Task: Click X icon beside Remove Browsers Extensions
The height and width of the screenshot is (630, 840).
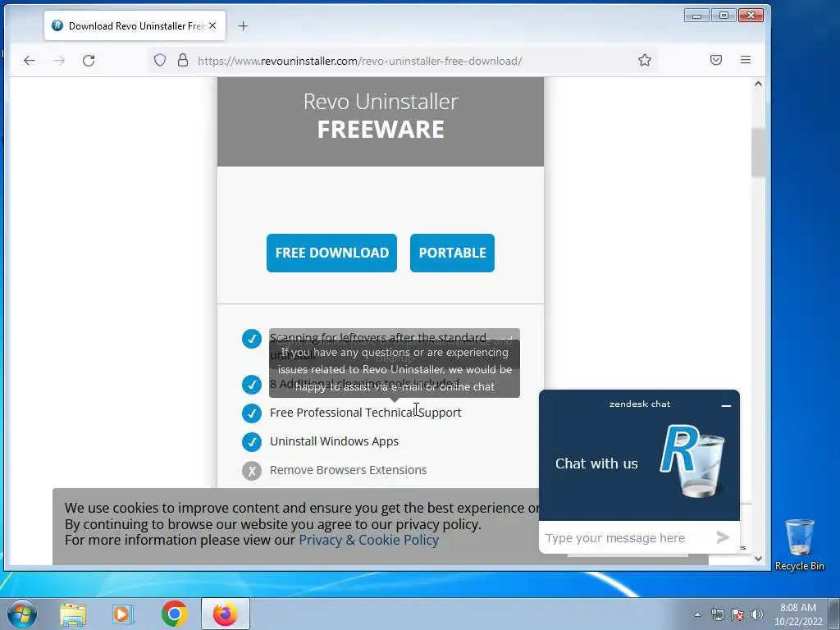Action: tap(251, 471)
